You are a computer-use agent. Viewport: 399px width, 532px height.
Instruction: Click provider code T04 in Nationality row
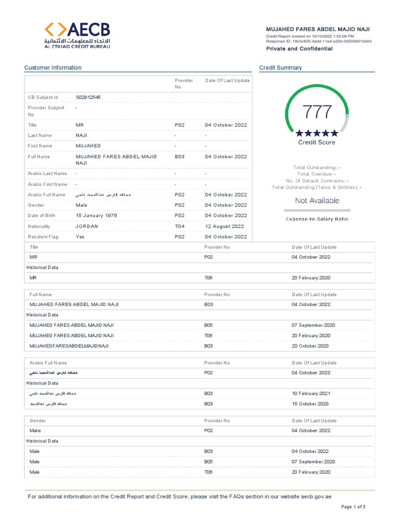[x=179, y=227]
